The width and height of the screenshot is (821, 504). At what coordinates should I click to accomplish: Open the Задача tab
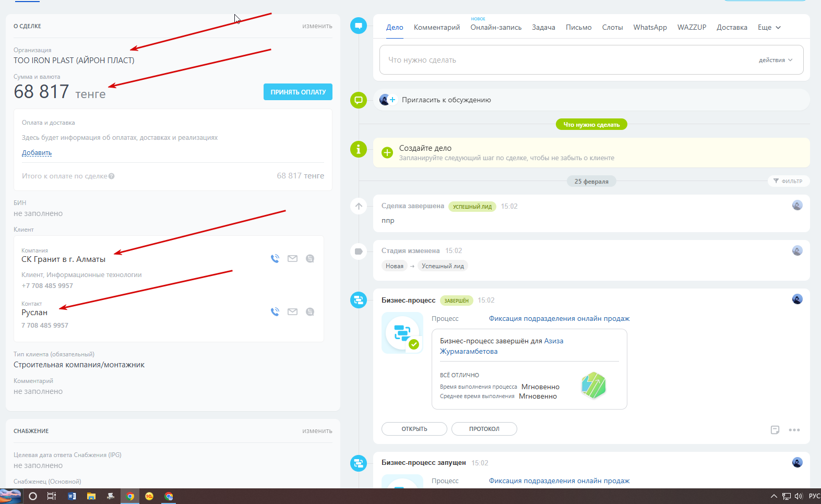click(x=543, y=27)
